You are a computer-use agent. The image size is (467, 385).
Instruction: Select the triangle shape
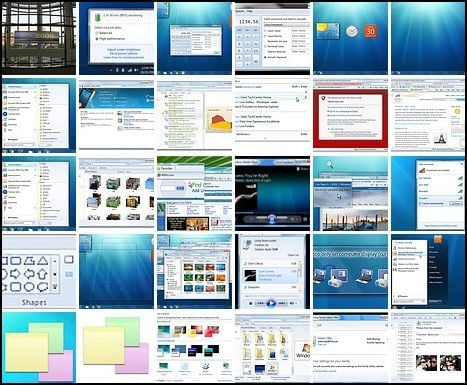point(43,261)
